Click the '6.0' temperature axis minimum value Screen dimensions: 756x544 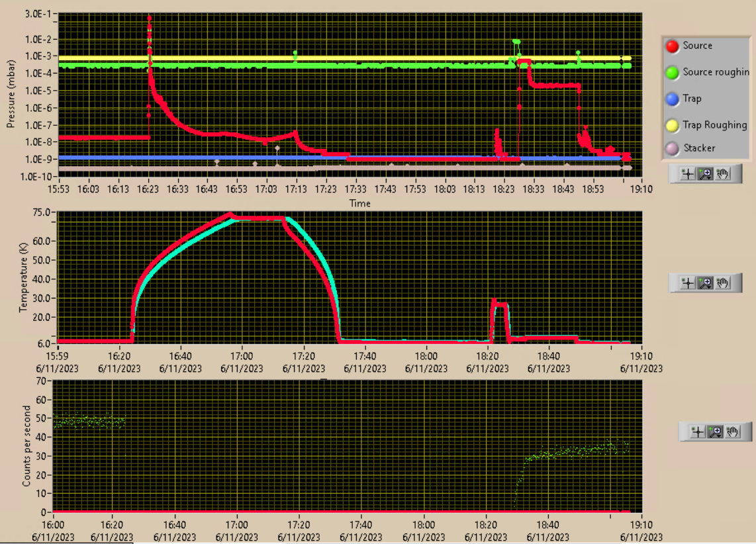click(x=44, y=343)
